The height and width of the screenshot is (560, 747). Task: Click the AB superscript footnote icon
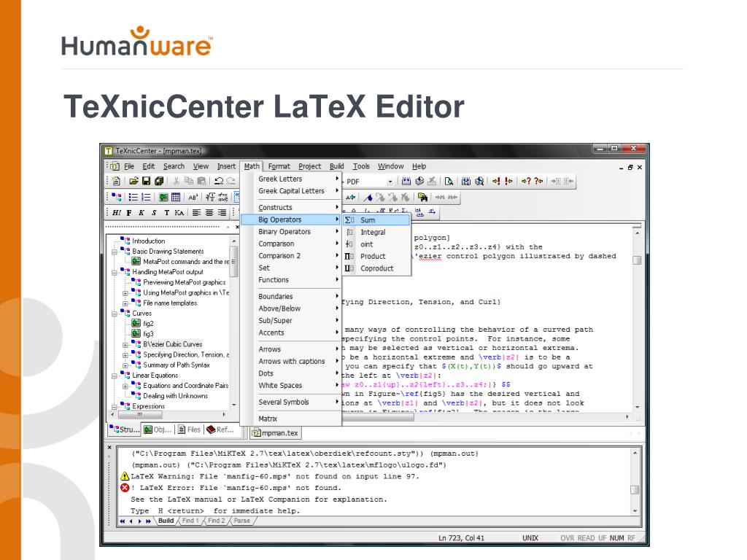pyautogui.click(x=193, y=197)
